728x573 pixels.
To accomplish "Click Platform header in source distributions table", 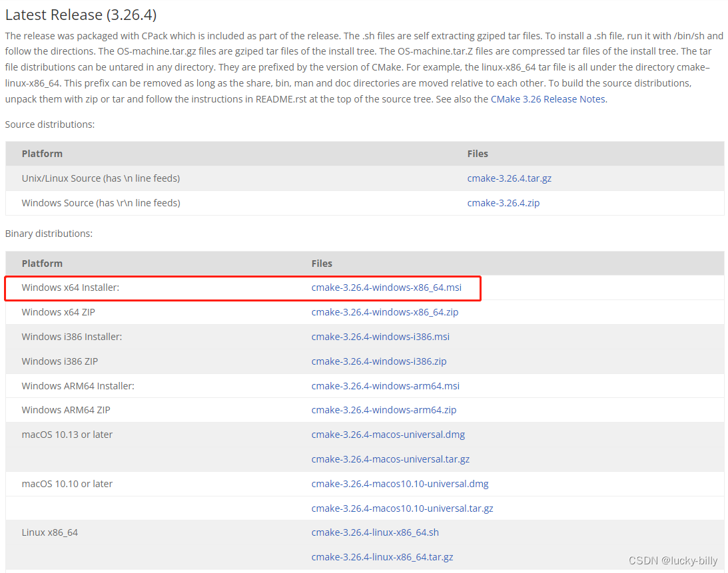I will (42, 154).
